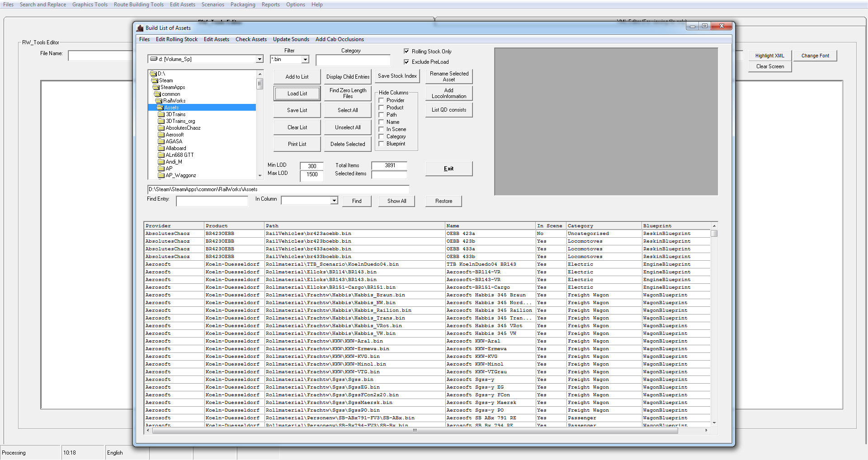This screenshot has width=868, height=460.
Task: Select the AP_Waggonz folder icon
Action: coord(161,175)
